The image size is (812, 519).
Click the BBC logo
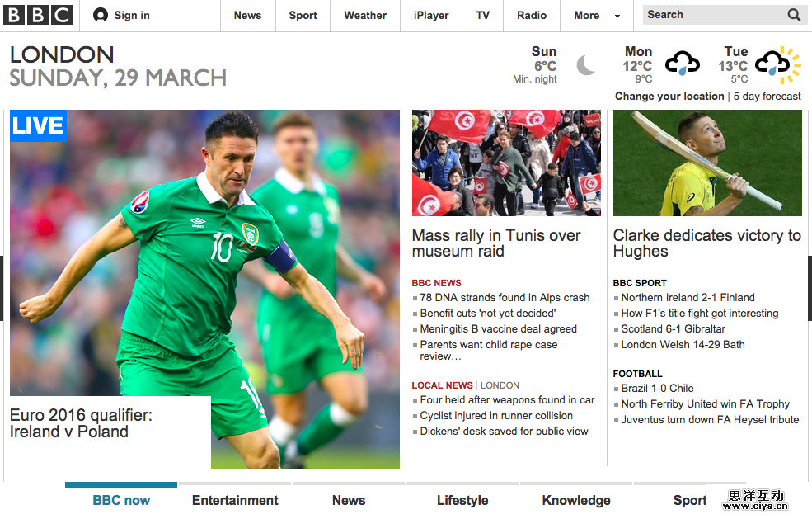pyautogui.click(x=38, y=15)
